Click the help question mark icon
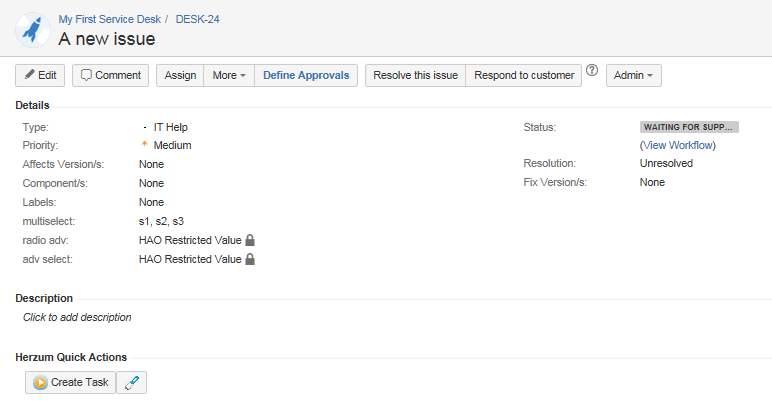Image resolution: width=772 pixels, height=414 pixels. pyautogui.click(x=592, y=72)
